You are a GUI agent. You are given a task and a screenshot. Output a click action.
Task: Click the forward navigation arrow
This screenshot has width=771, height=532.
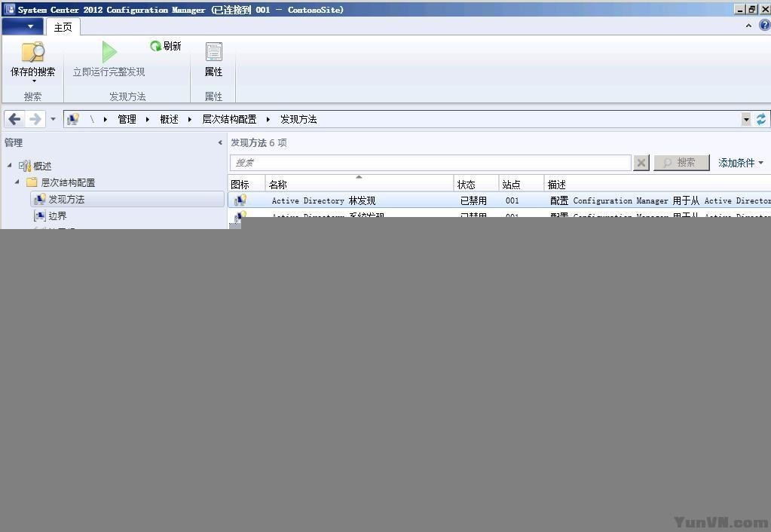[x=35, y=119]
